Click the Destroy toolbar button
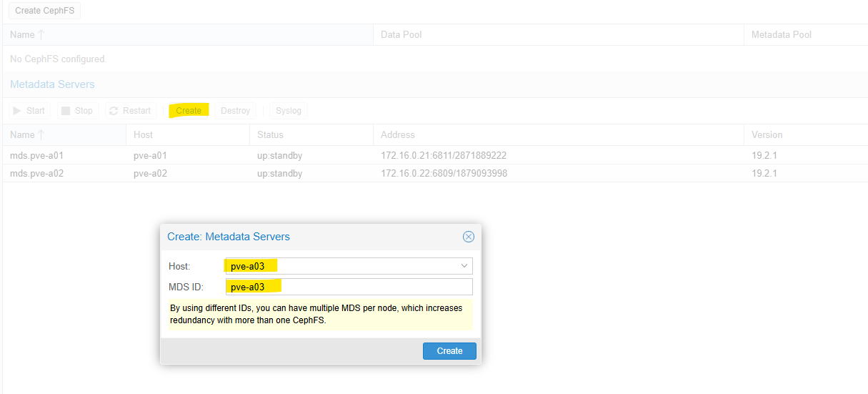Screen dimensions: 868x394 [235, 111]
